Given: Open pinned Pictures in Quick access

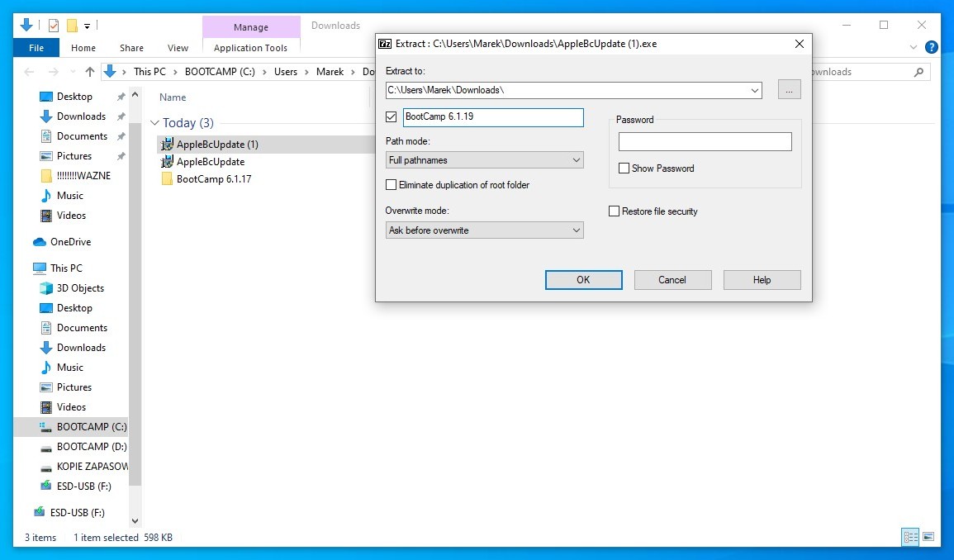Looking at the screenshot, I should click(x=66, y=156).
